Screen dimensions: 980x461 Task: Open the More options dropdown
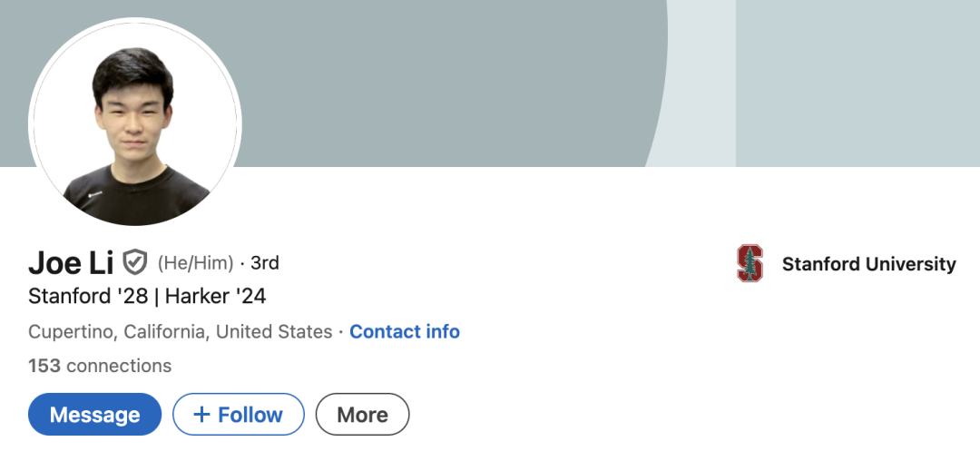tap(362, 414)
